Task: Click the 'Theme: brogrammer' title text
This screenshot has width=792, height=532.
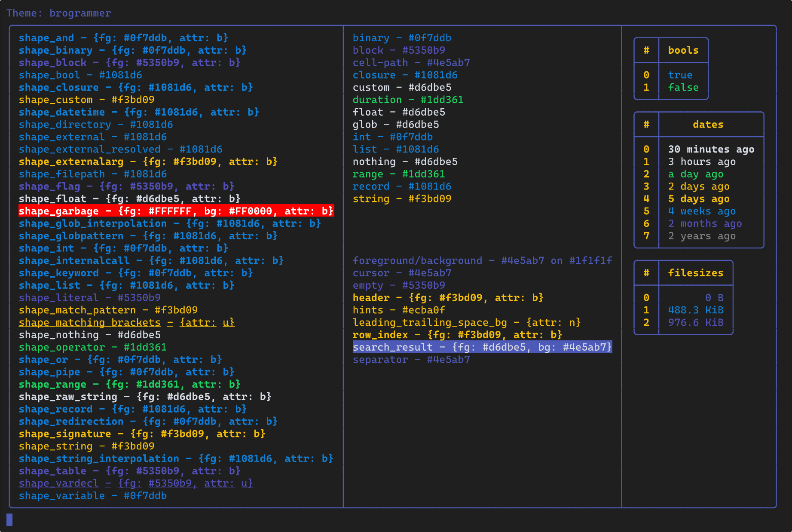Action: 59,13
